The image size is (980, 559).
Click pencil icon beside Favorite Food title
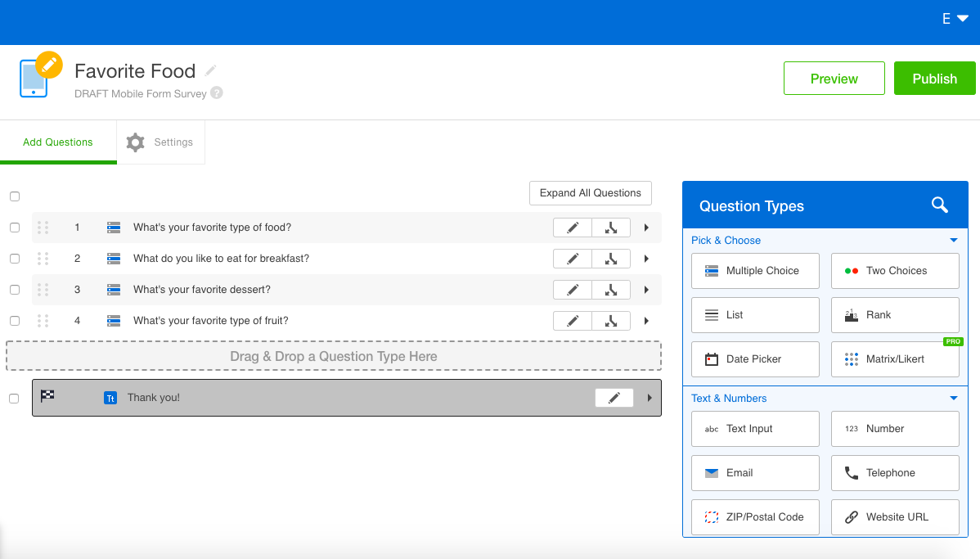[x=211, y=71]
